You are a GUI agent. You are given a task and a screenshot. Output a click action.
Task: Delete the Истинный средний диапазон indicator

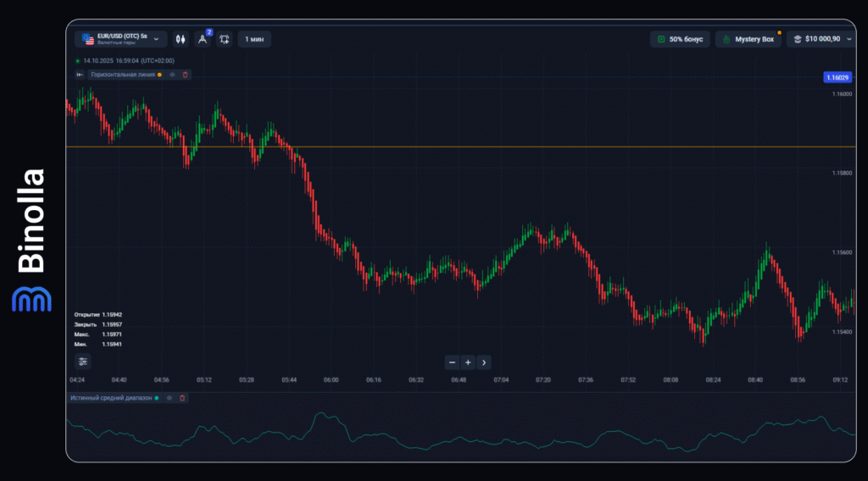tap(182, 397)
